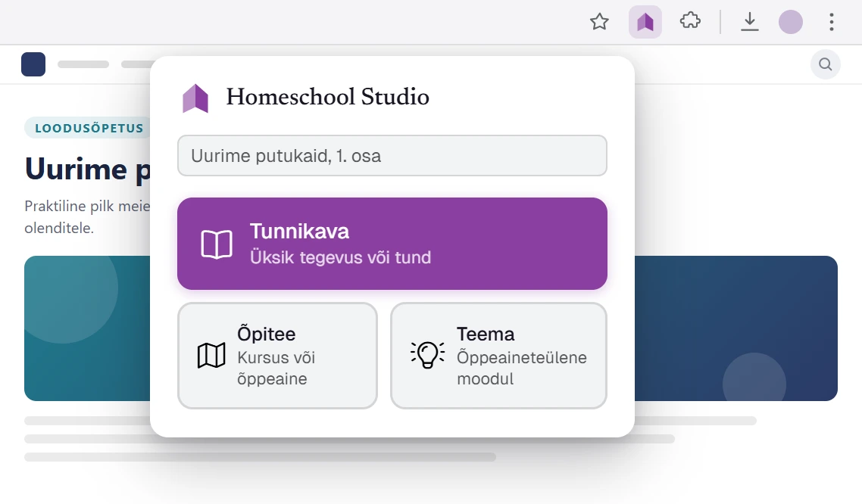862x504 pixels.
Task: Choose the Tunnikava lesson plan button
Action: click(392, 244)
